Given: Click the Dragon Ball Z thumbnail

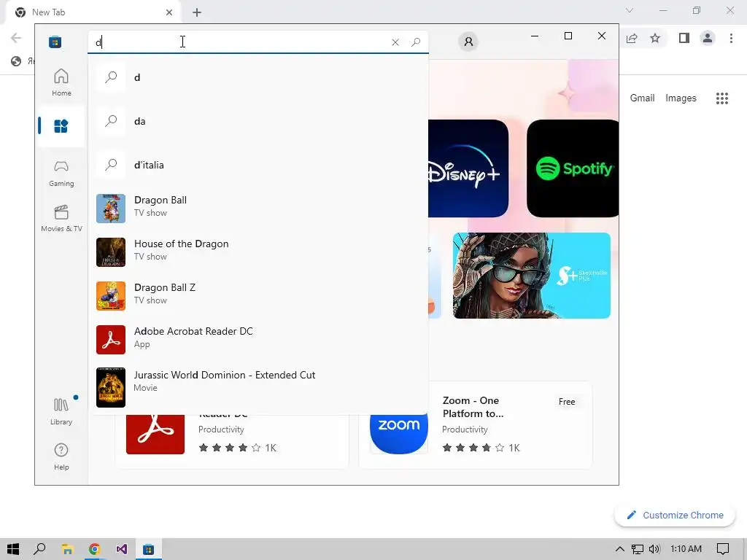Looking at the screenshot, I should click(x=111, y=296).
